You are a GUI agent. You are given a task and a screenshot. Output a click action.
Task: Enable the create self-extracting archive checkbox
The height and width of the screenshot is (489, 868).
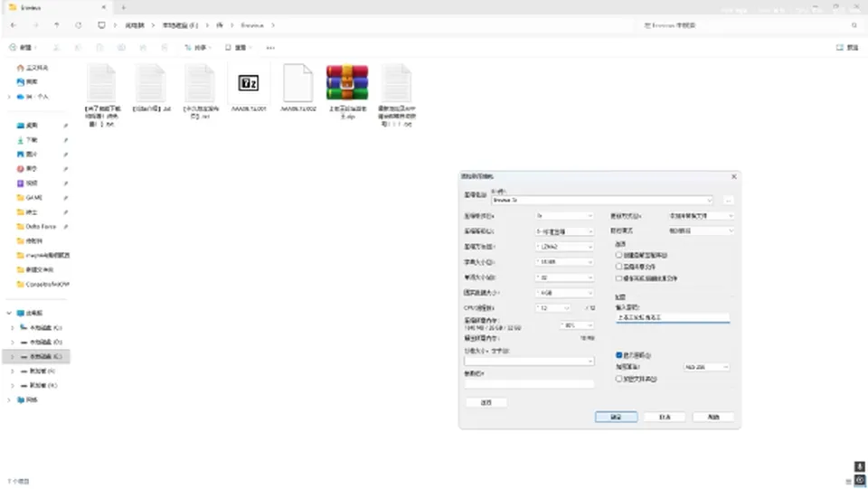pyautogui.click(x=618, y=255)
